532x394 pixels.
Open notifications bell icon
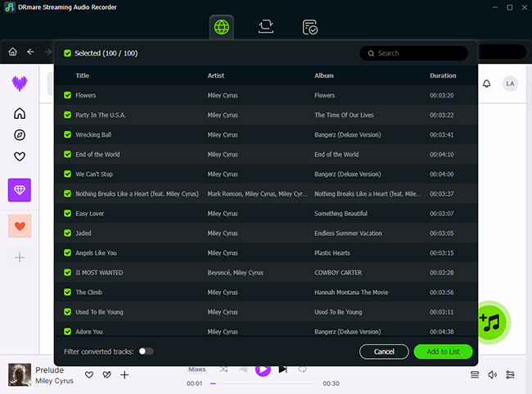[x=486, y=84]
